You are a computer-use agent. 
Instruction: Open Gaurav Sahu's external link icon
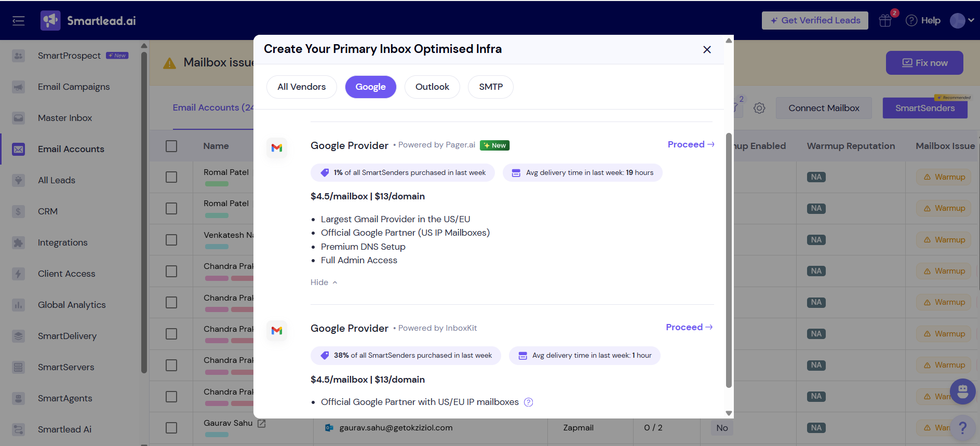pos(262,424)
